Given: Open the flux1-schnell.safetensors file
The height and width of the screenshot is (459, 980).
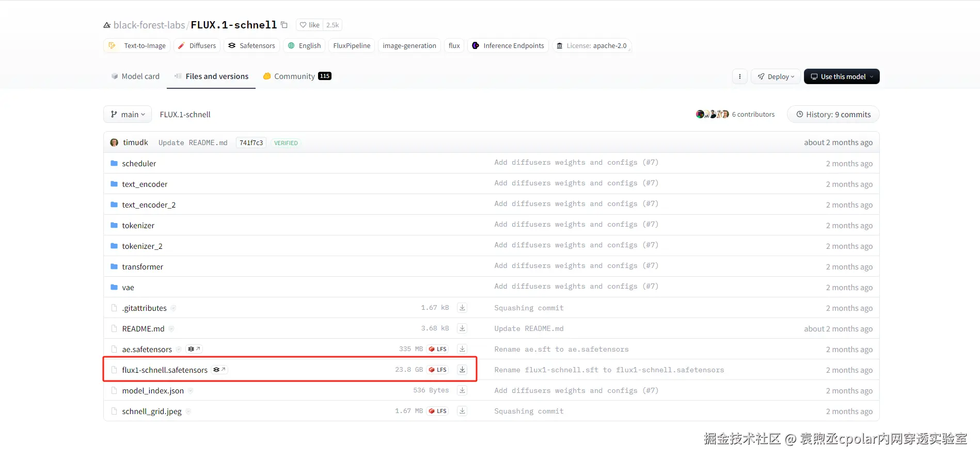Looking at the screenshot, I should 165,370.
